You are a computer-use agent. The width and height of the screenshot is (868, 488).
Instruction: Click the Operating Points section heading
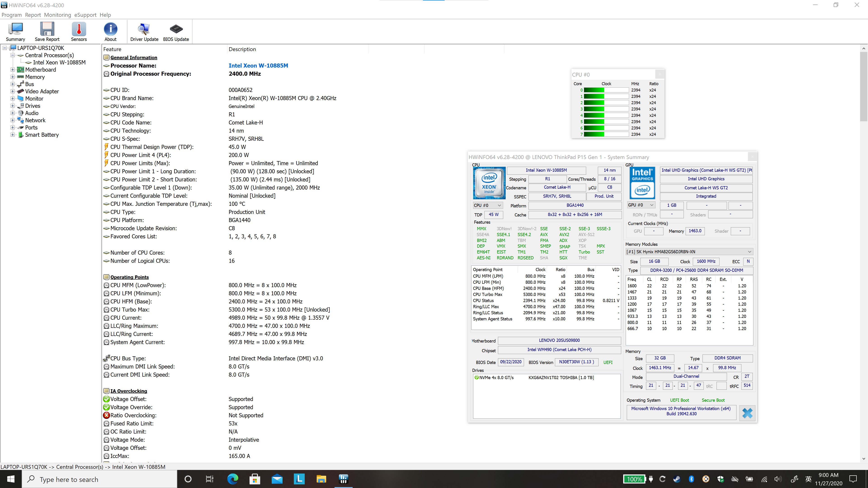click(129, 277)
